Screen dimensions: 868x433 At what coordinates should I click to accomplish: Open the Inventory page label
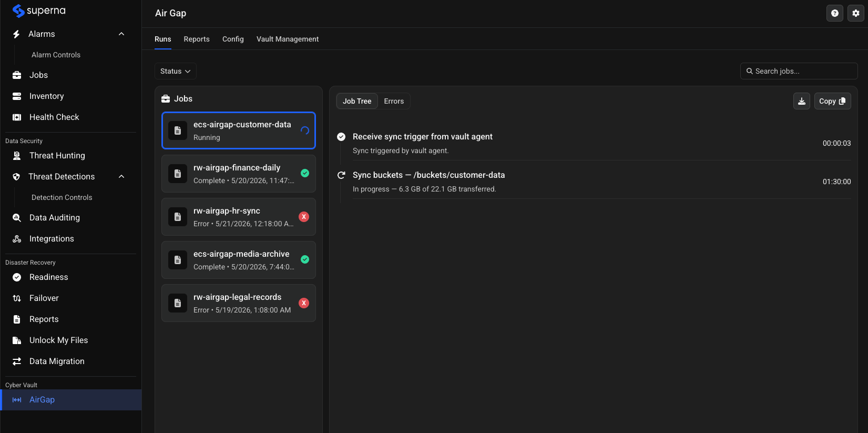47,96
